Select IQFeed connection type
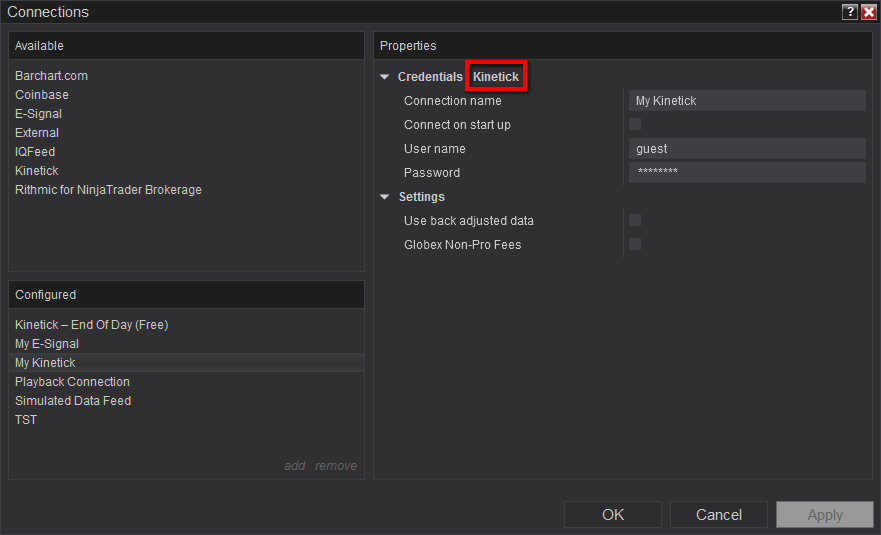881x535 pixels. pyautogui.click(x=36, y=152)
